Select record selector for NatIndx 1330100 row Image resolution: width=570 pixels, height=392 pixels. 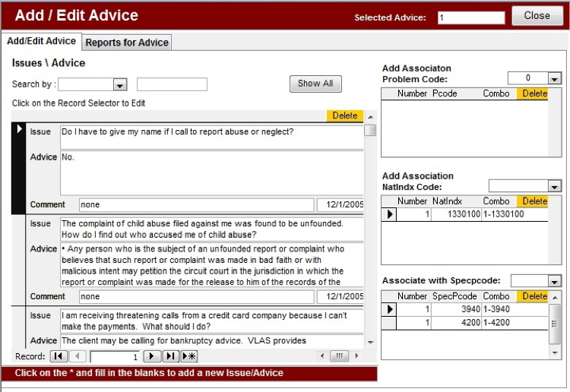point(388,214)
